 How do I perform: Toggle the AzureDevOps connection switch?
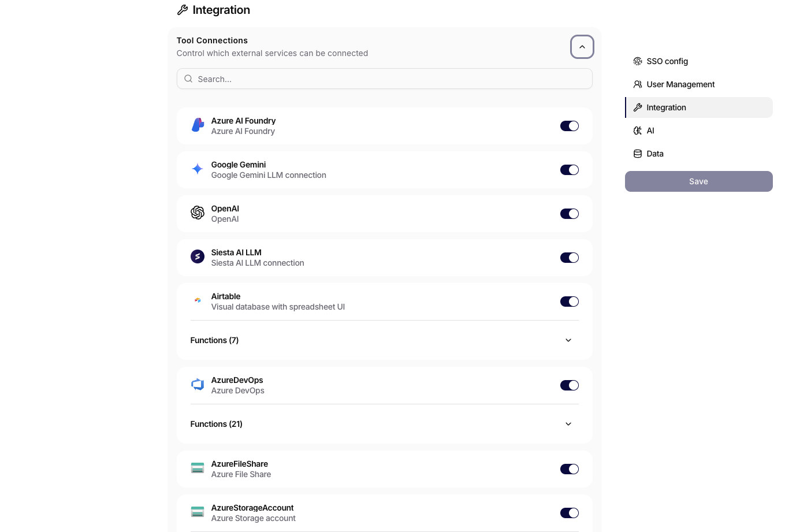(570, 385)
